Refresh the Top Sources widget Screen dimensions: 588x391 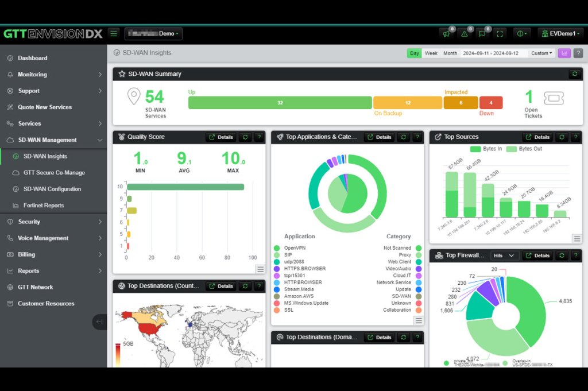pyautogui.click(x=562, y=137)
